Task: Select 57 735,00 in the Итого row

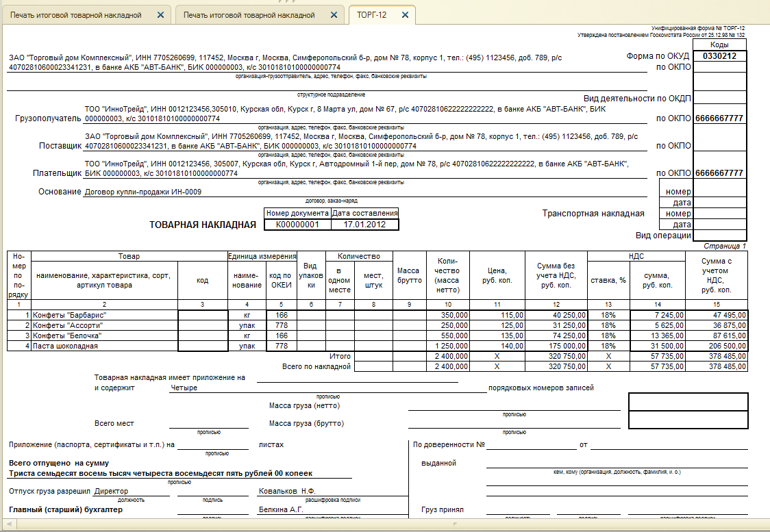Action: click(x=658, y=356)
